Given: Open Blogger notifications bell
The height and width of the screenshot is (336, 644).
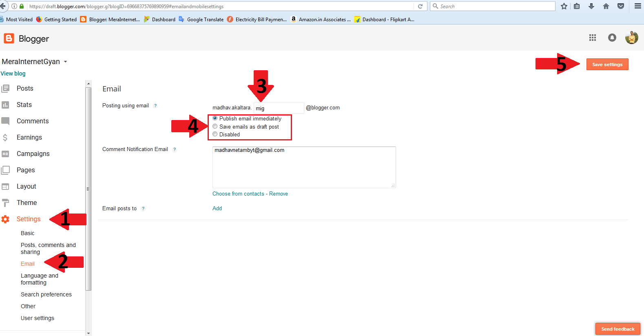Looking at the screenshot, I should 612,38.
